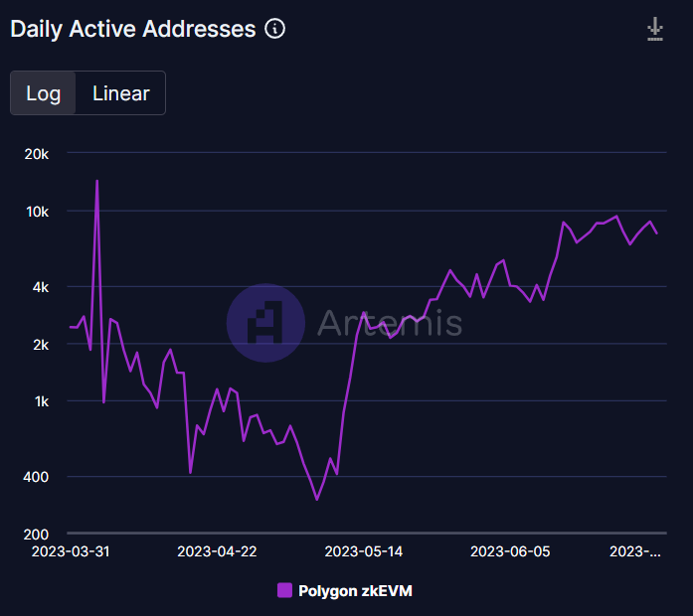The width and height of the screenshot is (693, 616).
Task: Select the 2k y-axis label
Action: pos(41,345)
